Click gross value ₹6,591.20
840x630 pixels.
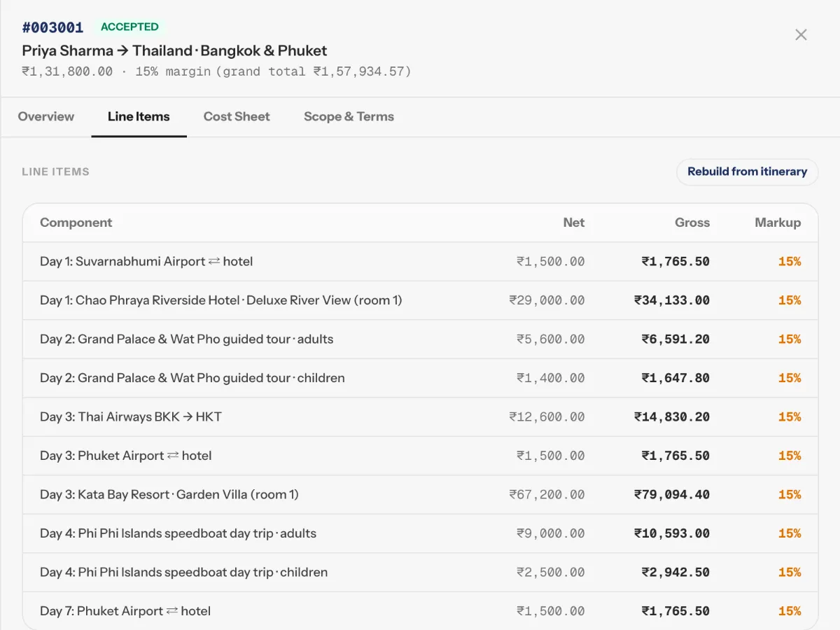(675, 339)
